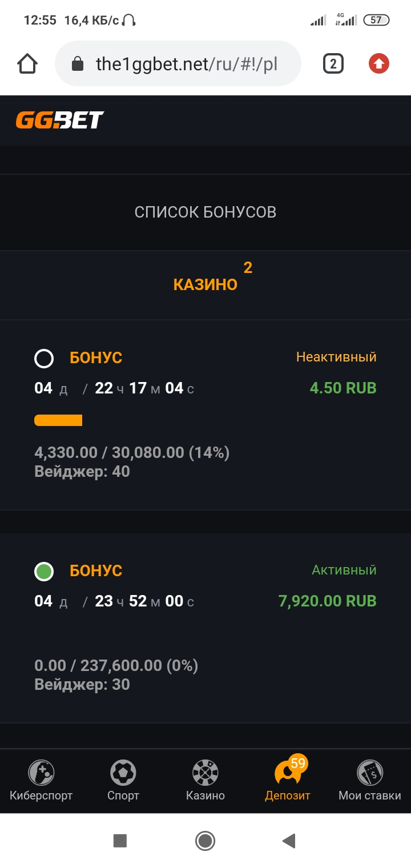Viewport: 411px width, 868px height.
Task: Tap the Неактивный bonus status label
Action: tap(336, 357)
